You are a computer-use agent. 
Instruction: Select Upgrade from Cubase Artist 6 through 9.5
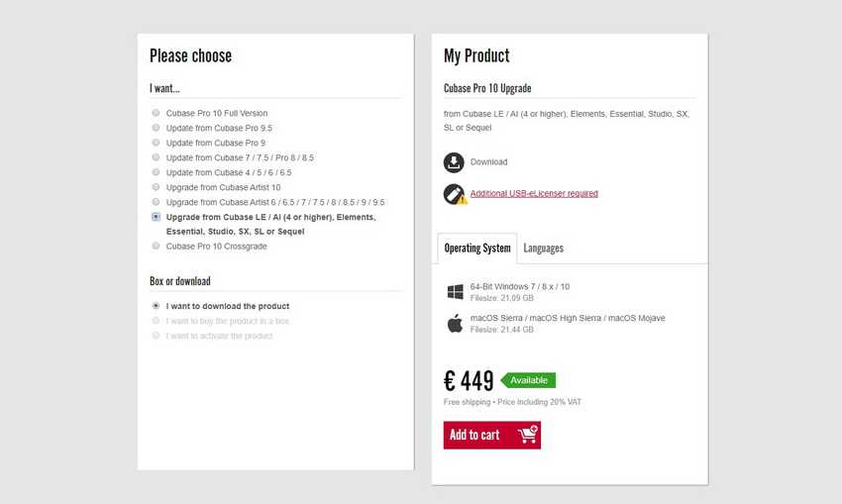(x=156, y=202)
